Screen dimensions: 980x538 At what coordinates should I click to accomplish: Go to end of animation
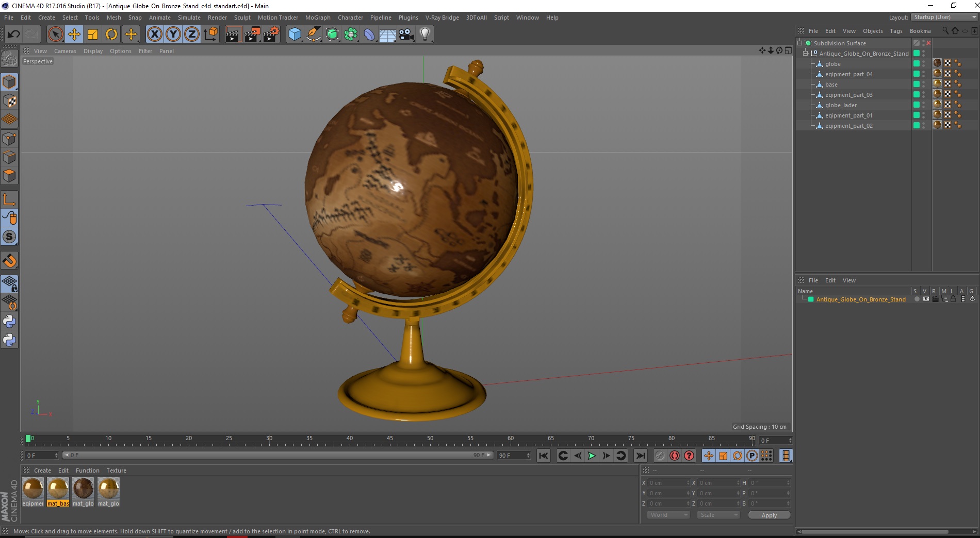tap(640, 456)
